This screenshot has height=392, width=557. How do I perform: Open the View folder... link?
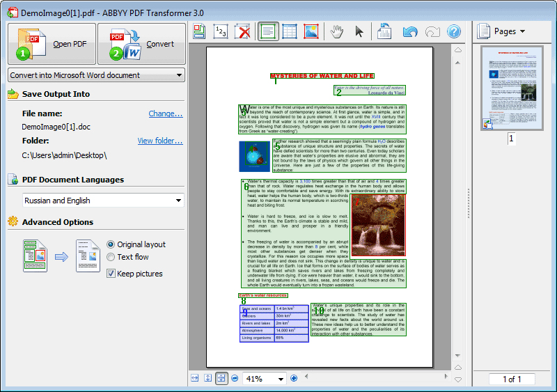160,141
